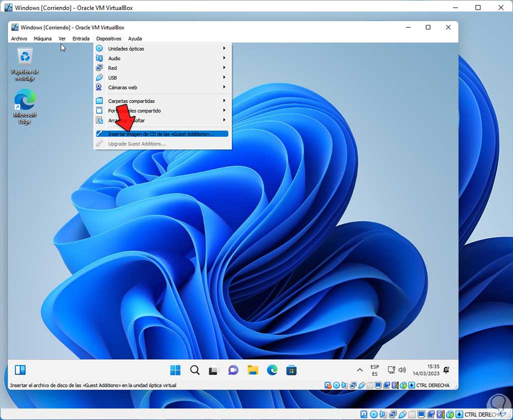
Task: Click recording indicator in inner status bar
Action: [386, 385]
